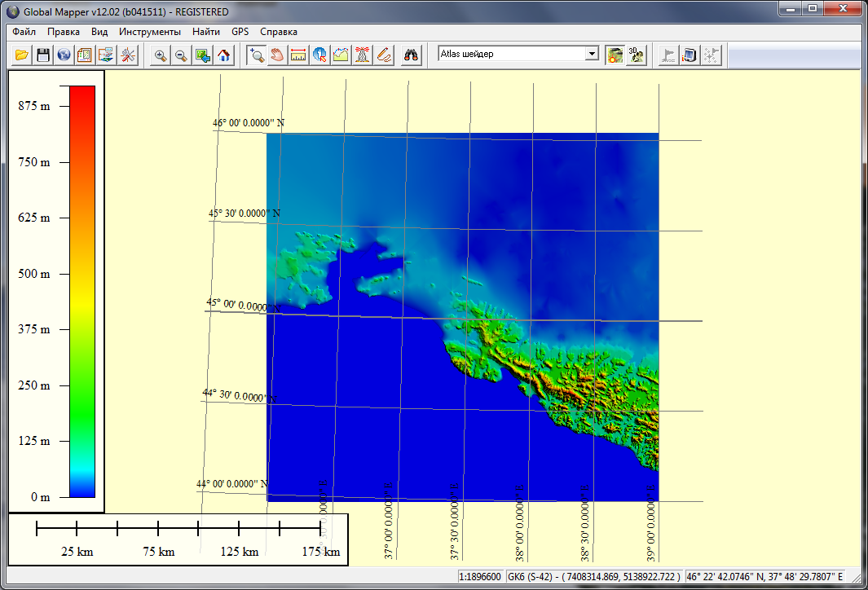
Task: Show the 3D view button
Action: tap(636, 55)
